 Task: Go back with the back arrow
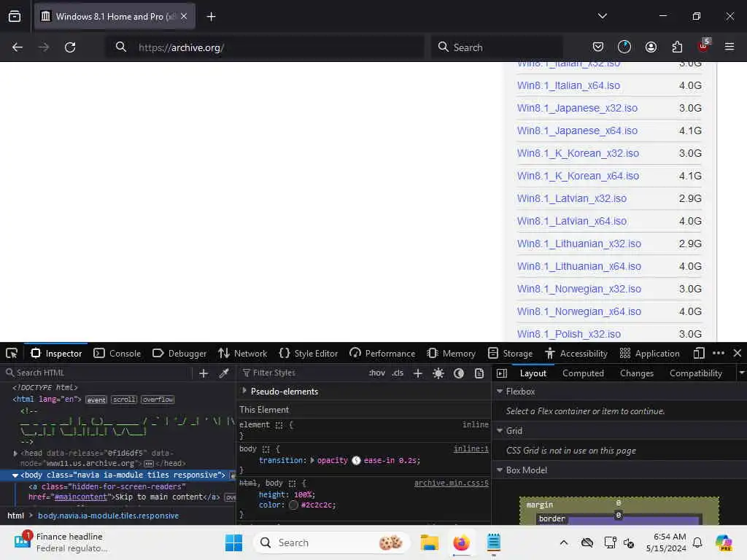click(18, 47)
